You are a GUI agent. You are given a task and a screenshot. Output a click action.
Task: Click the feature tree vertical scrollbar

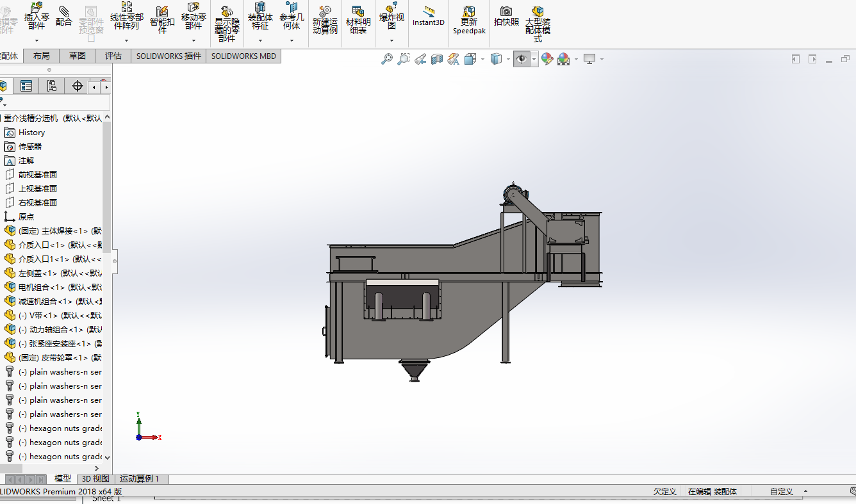click(107, 186)
